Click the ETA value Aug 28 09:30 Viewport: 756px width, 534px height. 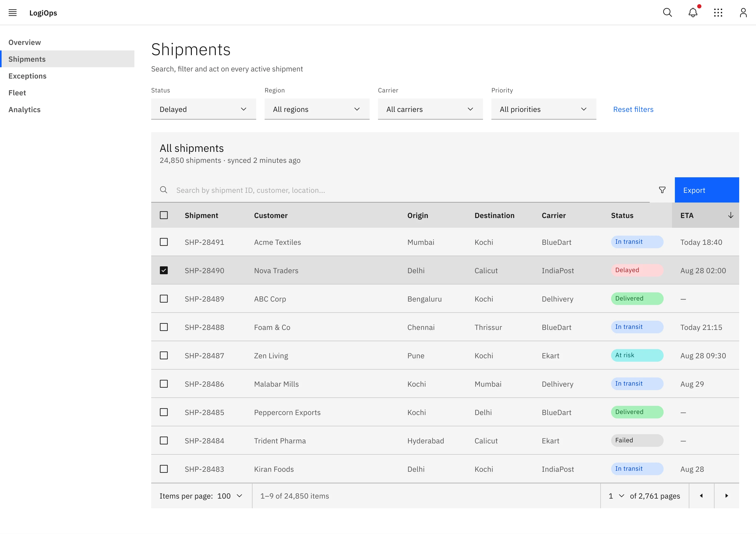(x=703, y=356)
